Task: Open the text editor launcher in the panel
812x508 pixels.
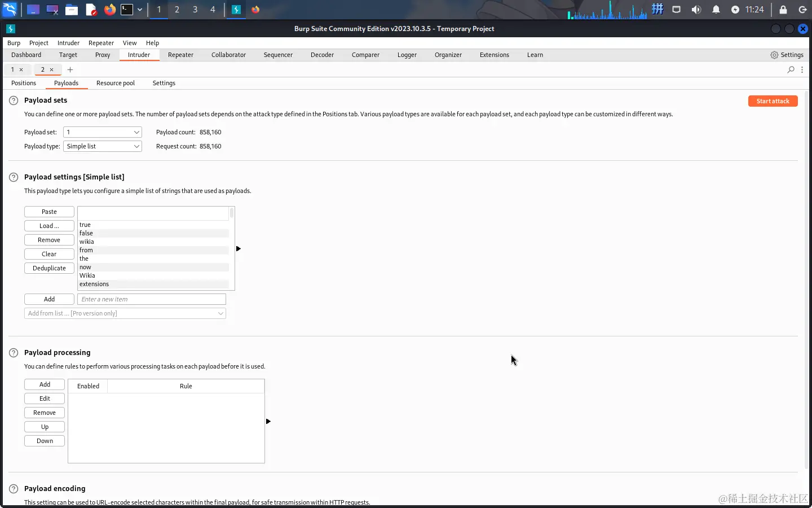Action: coord(91,10)
